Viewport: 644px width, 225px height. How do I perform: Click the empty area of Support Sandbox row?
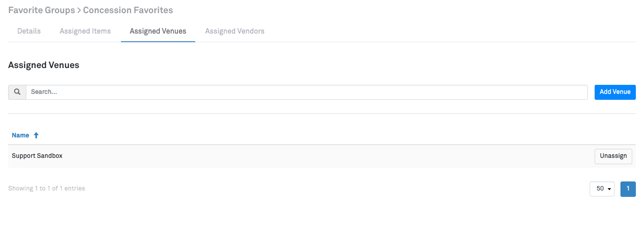pos(317,156)
